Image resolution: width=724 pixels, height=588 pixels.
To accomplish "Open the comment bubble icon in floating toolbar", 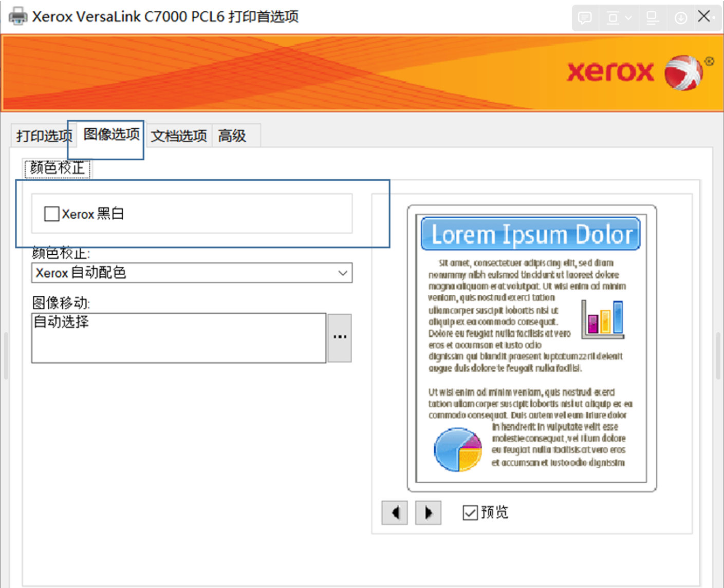I will (x=585, y=18).
